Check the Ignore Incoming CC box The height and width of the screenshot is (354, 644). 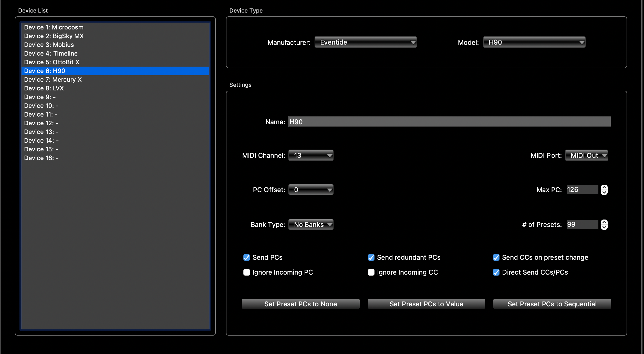click(x=371, y=272)
